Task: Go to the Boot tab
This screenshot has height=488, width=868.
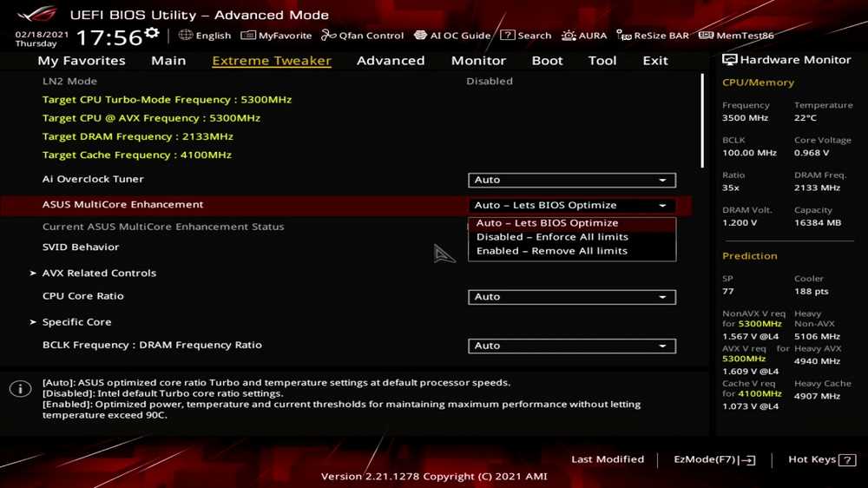Action: tap(547, 61)
